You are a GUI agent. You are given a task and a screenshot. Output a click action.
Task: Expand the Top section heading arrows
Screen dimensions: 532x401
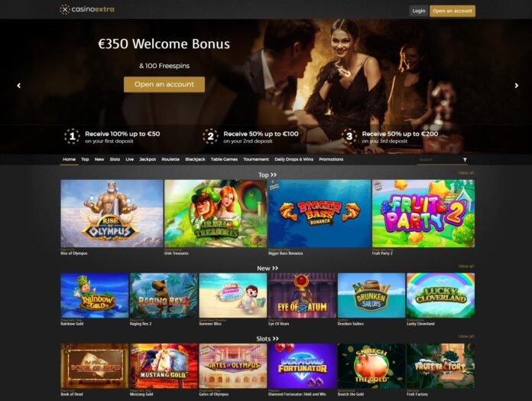coord(274,175)
